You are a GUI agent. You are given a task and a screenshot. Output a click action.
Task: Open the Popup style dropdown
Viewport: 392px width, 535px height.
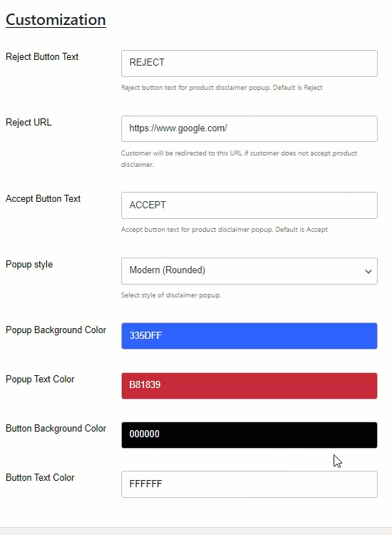coord(249,271)
